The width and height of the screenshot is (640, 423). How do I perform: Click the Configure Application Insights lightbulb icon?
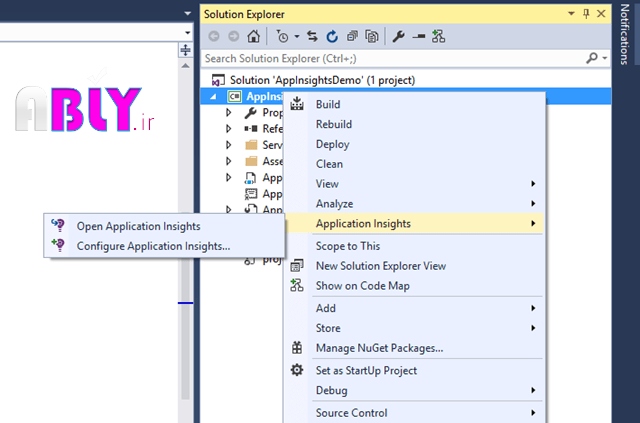point(58,245)
